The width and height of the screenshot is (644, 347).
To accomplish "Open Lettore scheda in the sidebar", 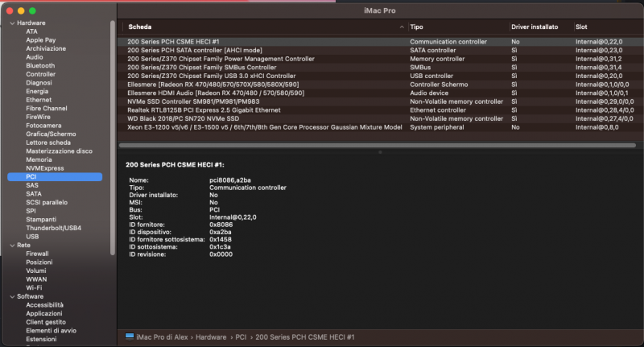I will click(x=48, y=143).
